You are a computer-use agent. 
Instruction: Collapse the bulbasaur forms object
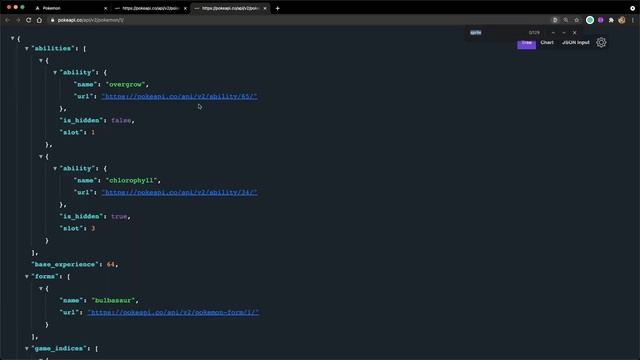click(41, 288)
